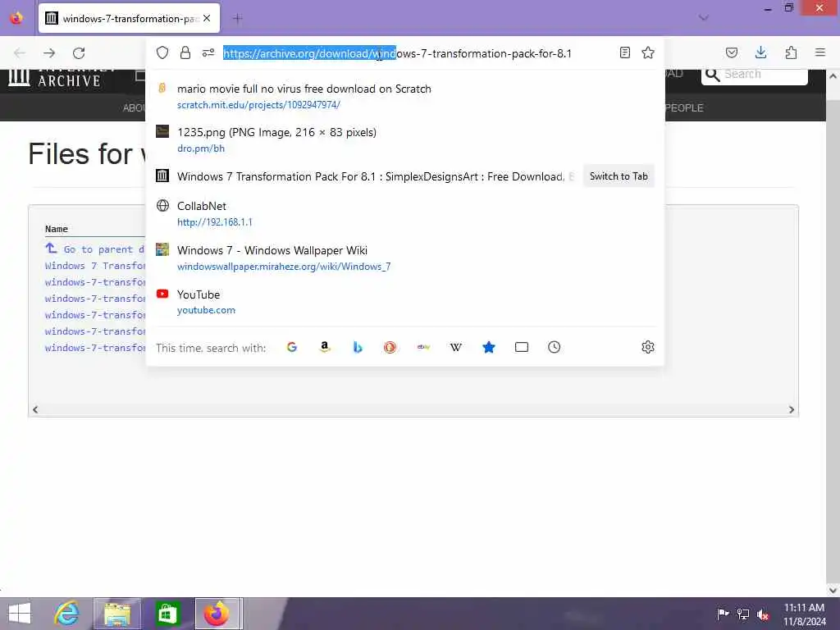Search this time with Bing
Screen dimensions: 840x630
(x=358, y=347)
